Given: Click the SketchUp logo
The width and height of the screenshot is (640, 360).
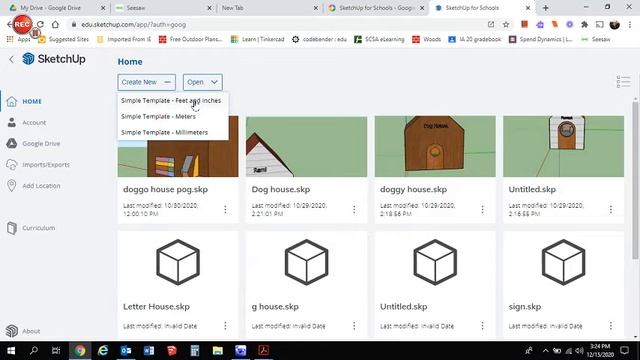Looking at the screenshot, I should pyautogui.click(x=54, y=59).
